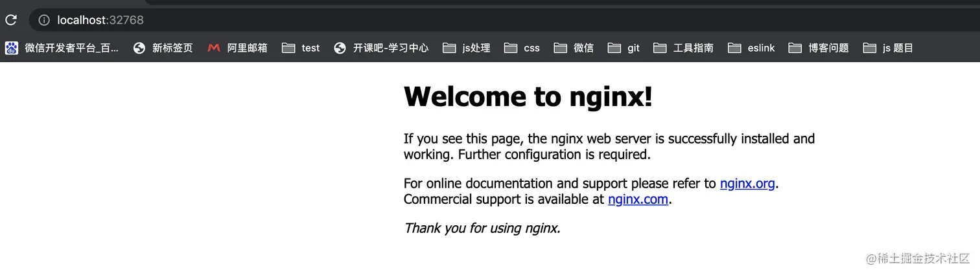
Task: Expand the js处理 bookmark folder
Action: coord(467,48)
